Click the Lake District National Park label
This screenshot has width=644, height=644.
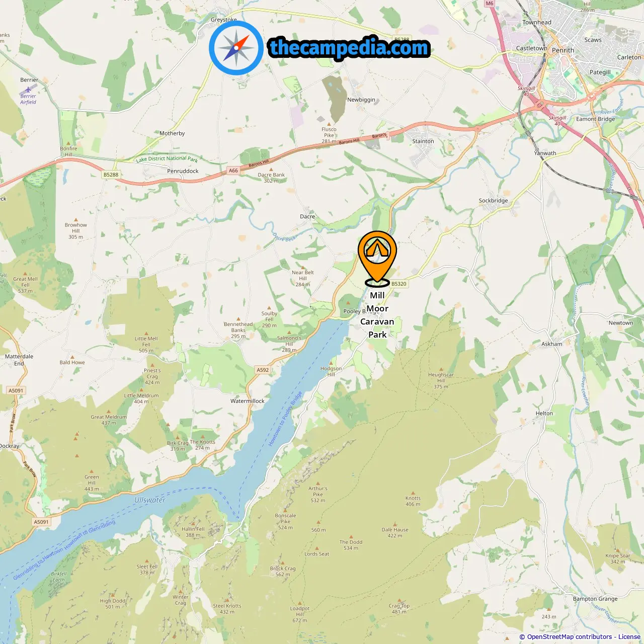[x=167, y=158]
